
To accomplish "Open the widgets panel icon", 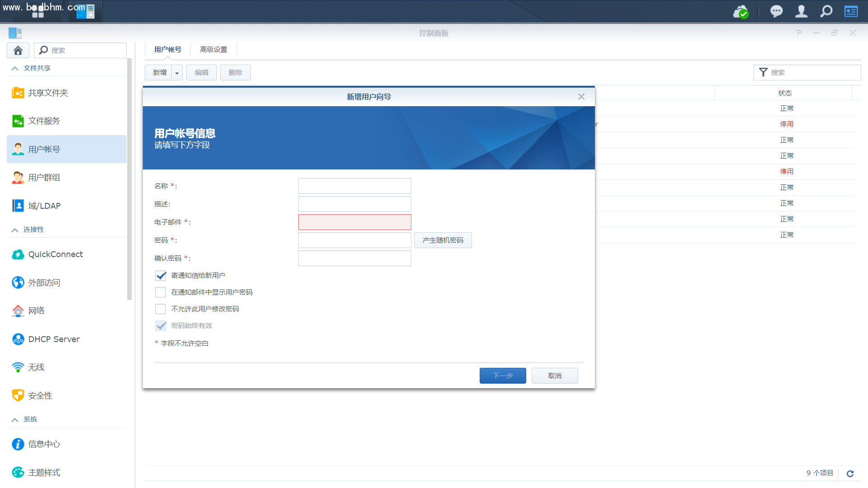I will click(x=851, y=11).
